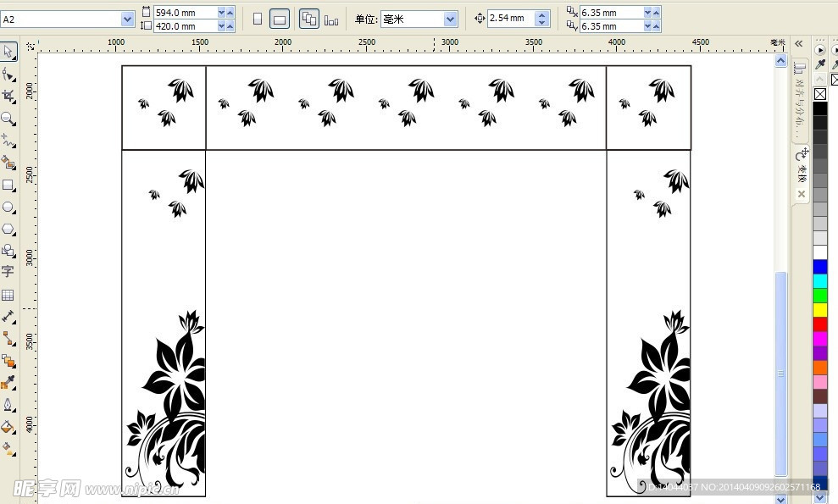Click the red color swatch in palette
The height and width of the screenshot is (504, 838).
point(820,324)
